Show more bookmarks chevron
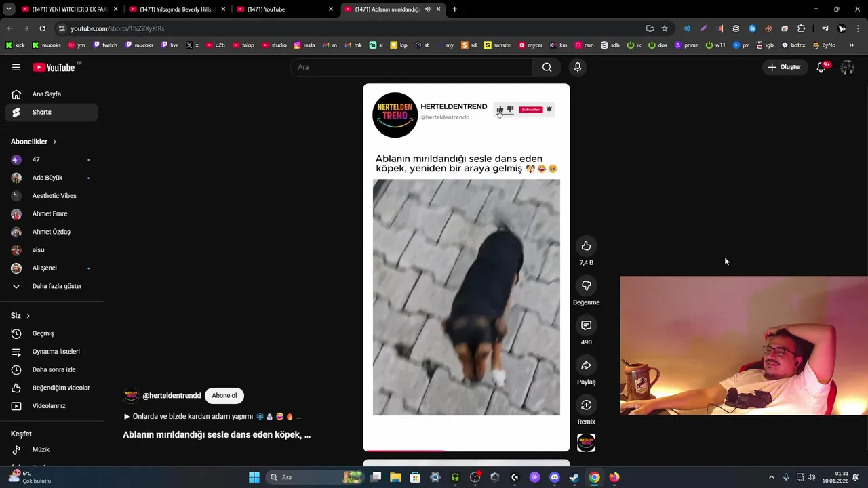Image resolution: width=868 pixels, height=488 pixels. point(852,45)
